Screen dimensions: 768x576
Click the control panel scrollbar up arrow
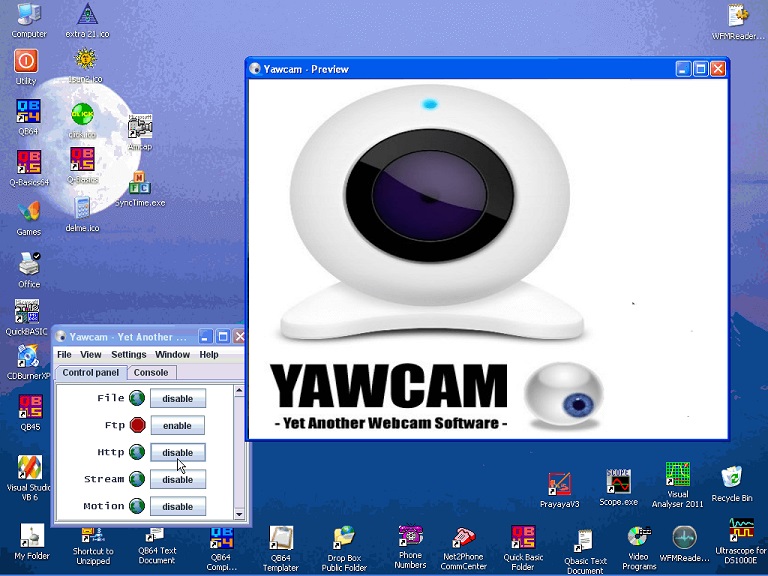[x=239, y=390]
